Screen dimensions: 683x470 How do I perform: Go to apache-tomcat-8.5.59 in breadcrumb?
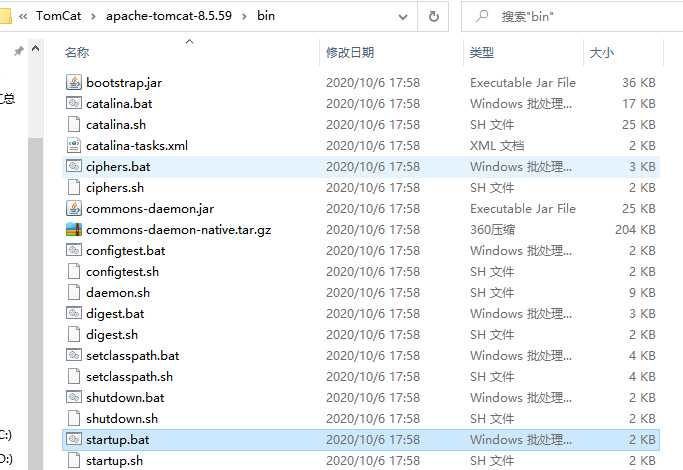click(169, 16)
